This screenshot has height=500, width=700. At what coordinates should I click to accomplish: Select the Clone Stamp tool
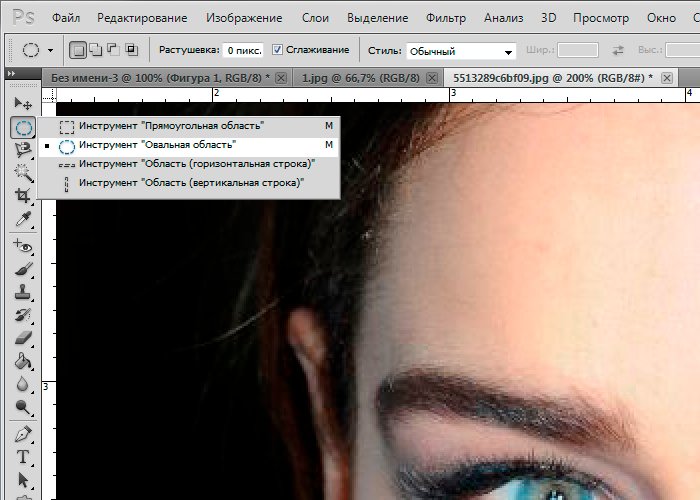click(23, 292)
